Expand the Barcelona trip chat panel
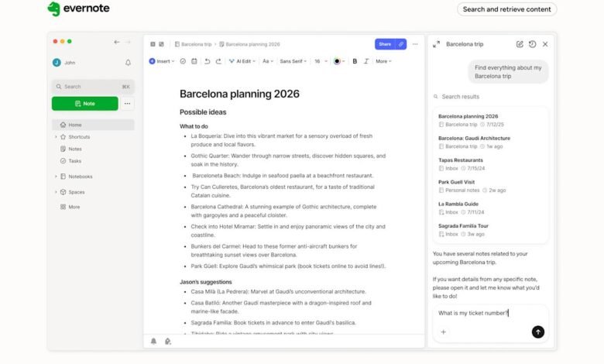 tap(437, 44)
